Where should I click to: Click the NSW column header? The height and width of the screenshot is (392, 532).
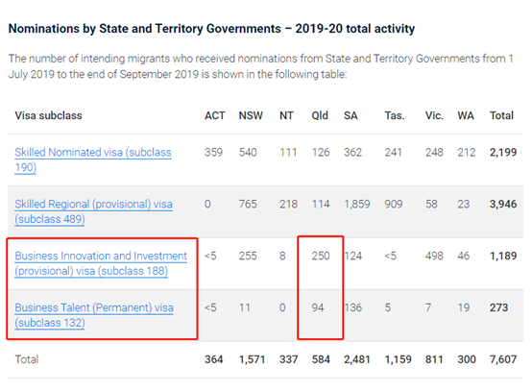(251, 115)
